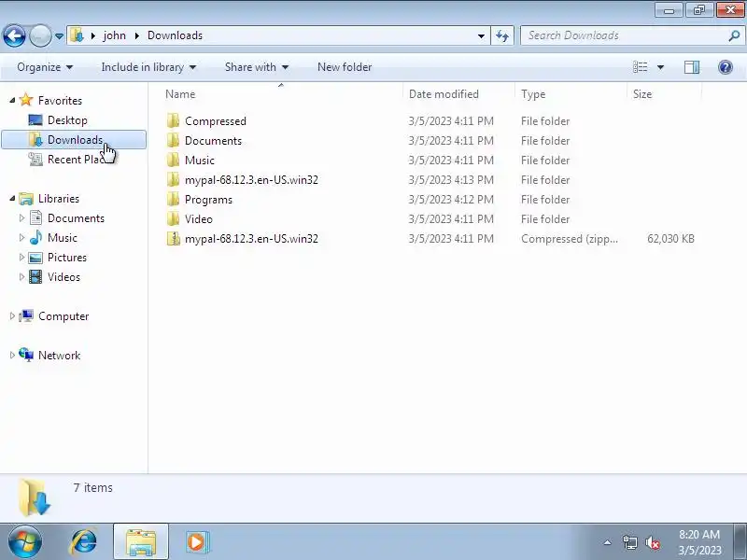Image resolution: width=747 pixels, height=560 pixels.
Task: Select the Video folder
Action: coord(198,218)
